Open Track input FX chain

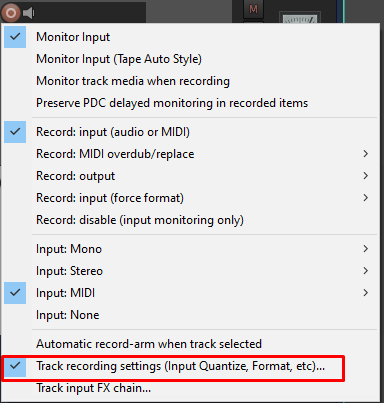pyautogui.click(x=190, y=388)
